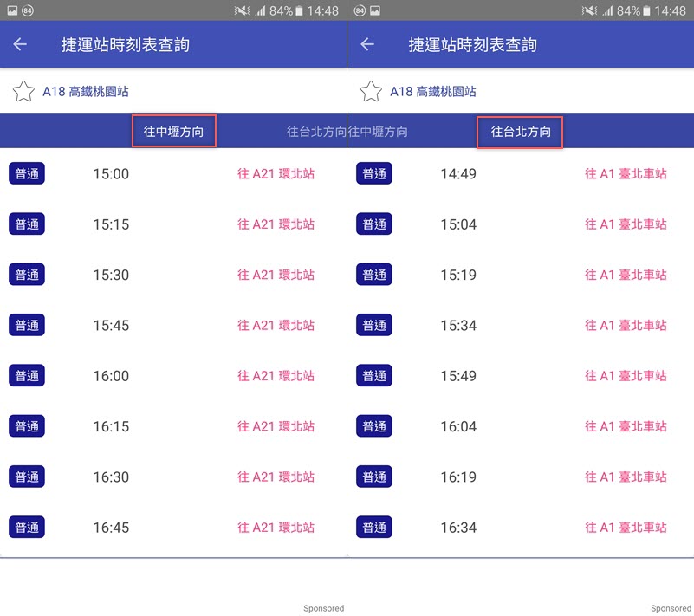The height and width of the screenshot is (616, 694).
Task: Select the outlined 往台北方向 tab on right screen
Action: click(521, 132)
